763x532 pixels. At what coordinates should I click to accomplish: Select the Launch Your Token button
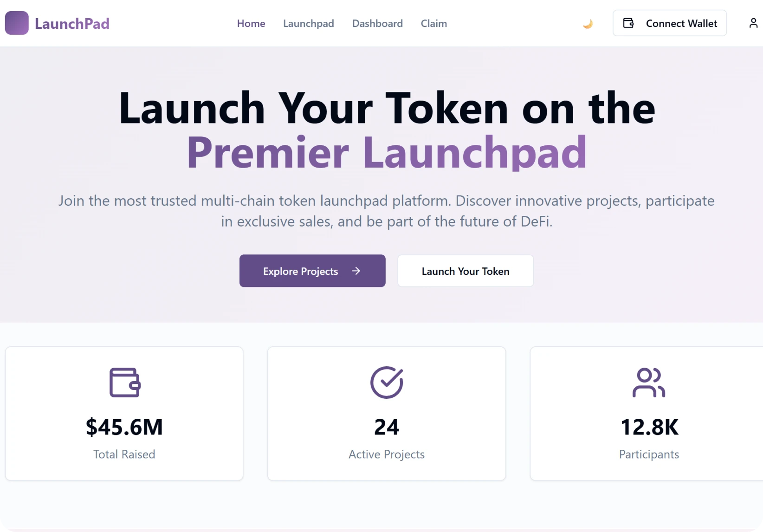pos(465,271)
